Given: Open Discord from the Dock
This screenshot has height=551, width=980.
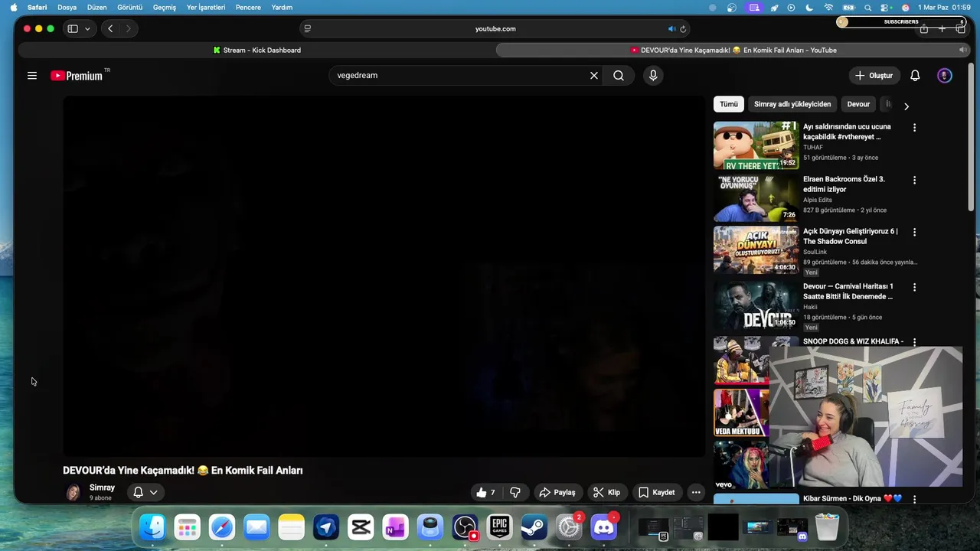Looking at the screenshot, I should 603,527.
